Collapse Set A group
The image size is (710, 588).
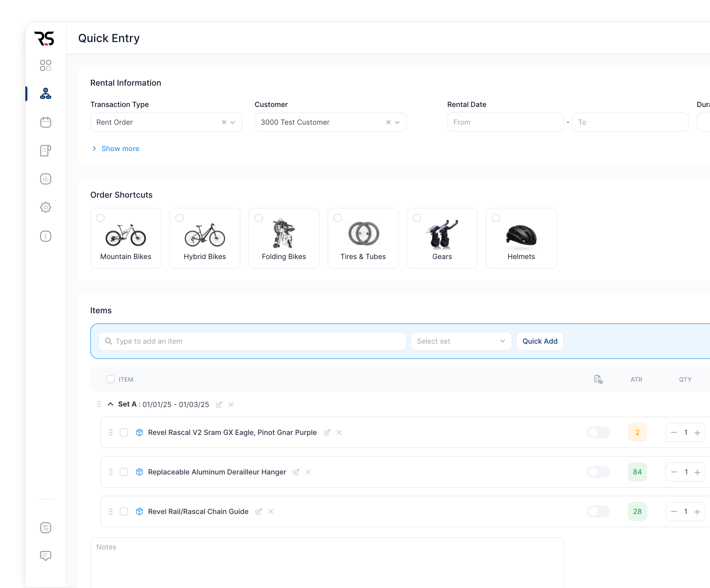click(x=110, y=404)
